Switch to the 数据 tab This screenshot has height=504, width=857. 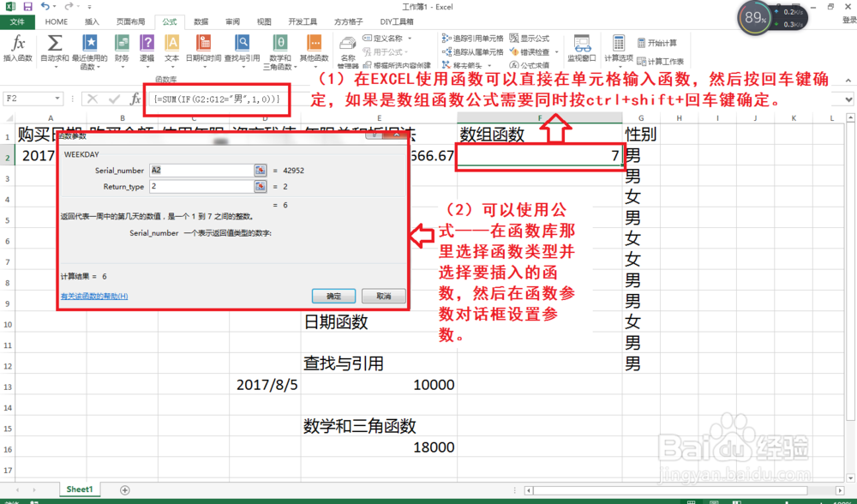(x=201, y=22)
